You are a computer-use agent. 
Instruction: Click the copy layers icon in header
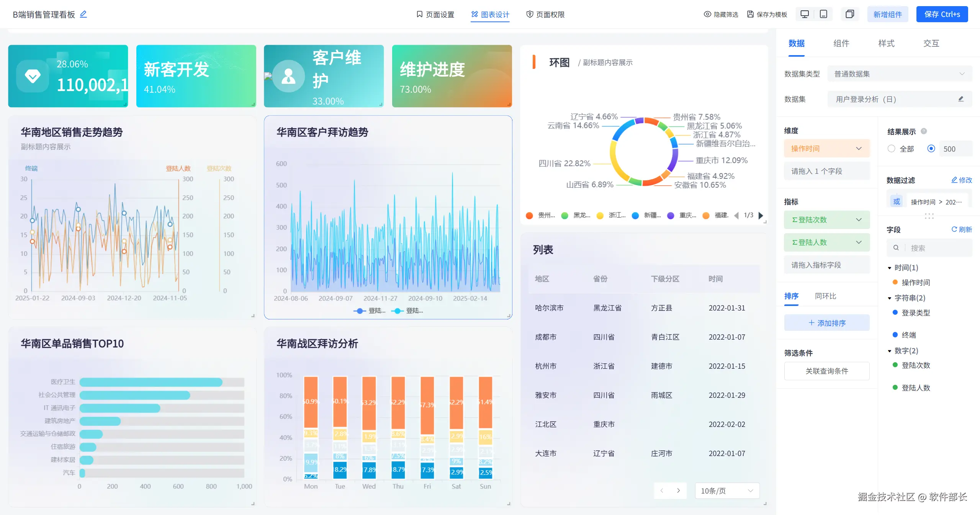(x=849, y=14)
